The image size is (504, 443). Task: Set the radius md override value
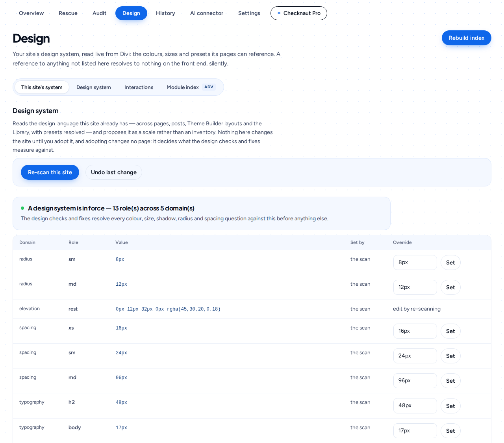tap(450, 287)
